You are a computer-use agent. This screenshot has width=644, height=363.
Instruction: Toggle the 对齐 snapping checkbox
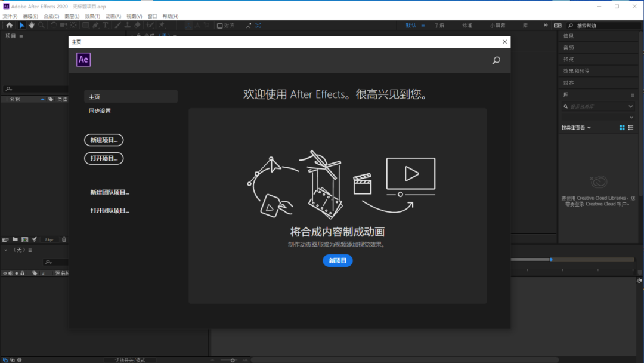pos(219,26)
